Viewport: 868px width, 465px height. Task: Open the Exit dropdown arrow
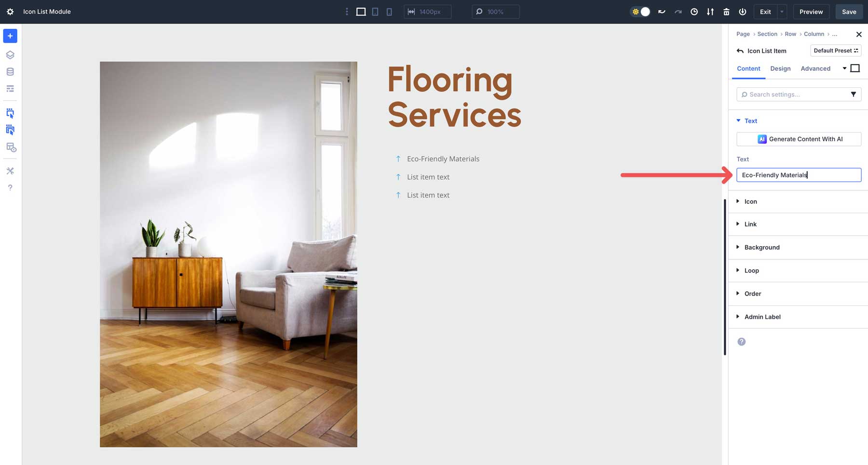pyautogui.click(x=781, y=12)
